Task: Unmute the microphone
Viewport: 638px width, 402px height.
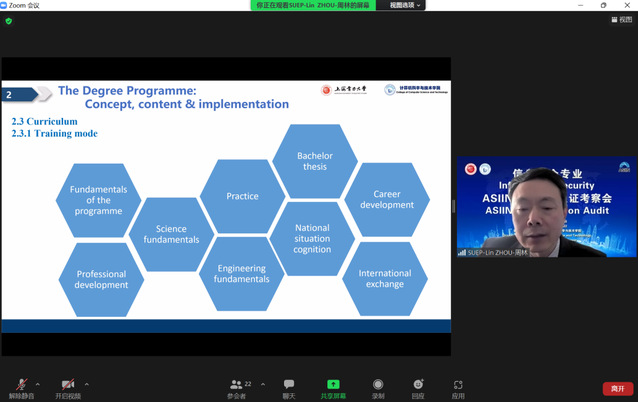Action: [21, 386]
